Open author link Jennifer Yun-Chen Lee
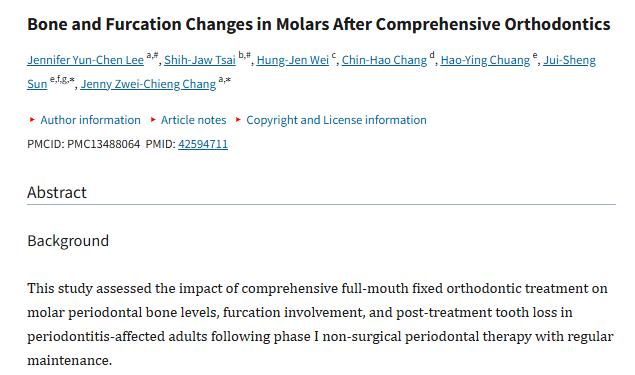635x375 pixels. (85, 60)
